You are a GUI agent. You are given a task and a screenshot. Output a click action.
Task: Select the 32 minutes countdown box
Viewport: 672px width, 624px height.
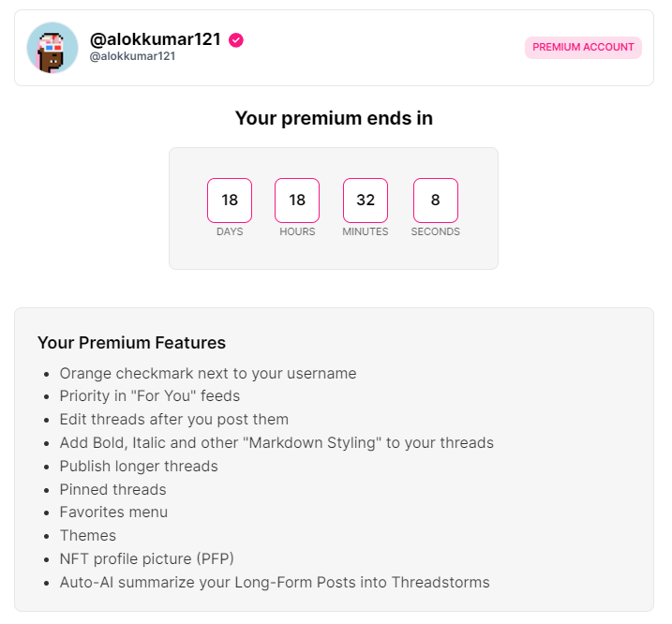point(366,201)
